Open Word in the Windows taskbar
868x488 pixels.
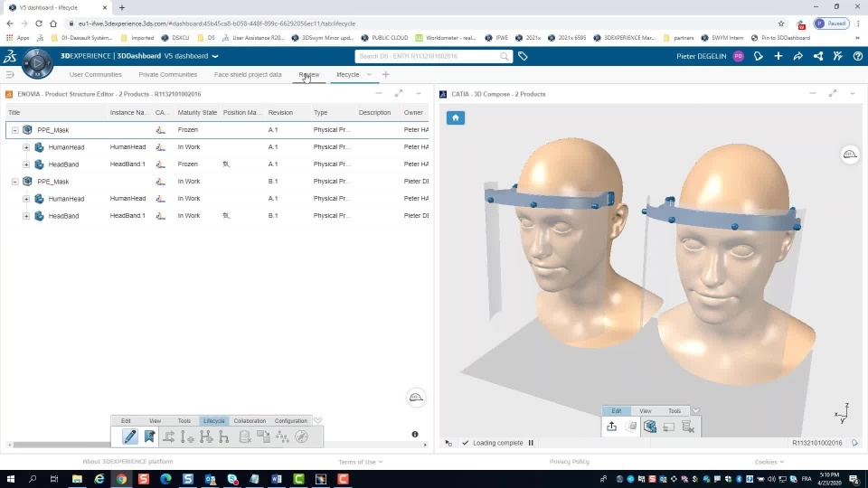point(277,479)
